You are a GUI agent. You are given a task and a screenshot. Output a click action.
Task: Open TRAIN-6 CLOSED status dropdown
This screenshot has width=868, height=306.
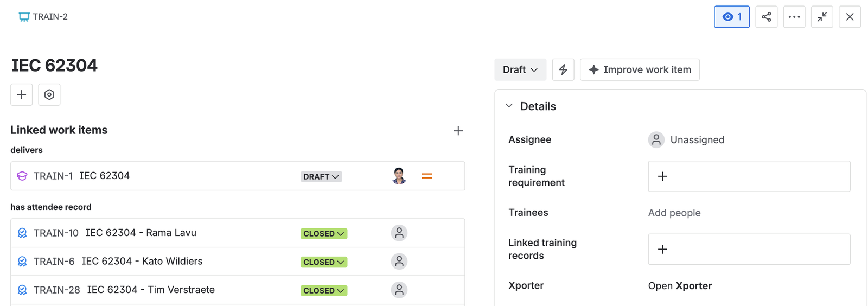point(324,262)
